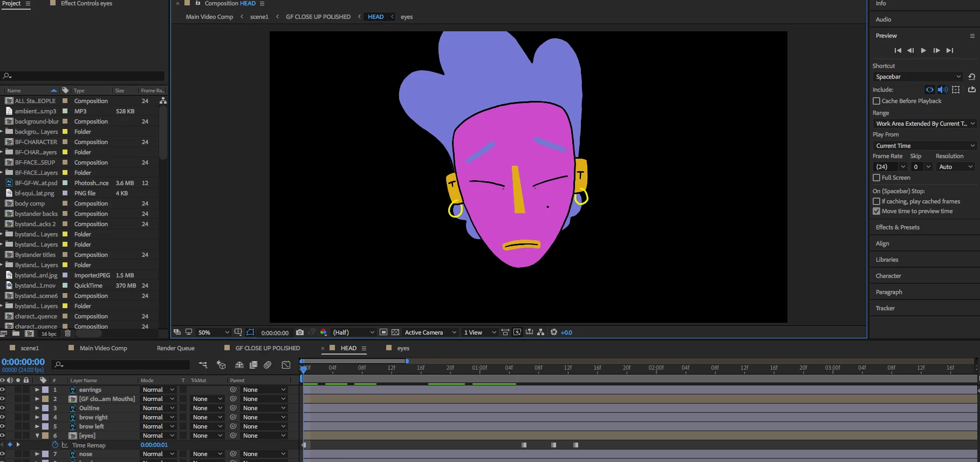
Task: Enable the Full Screen checkbox
Action: click(876, 178)
